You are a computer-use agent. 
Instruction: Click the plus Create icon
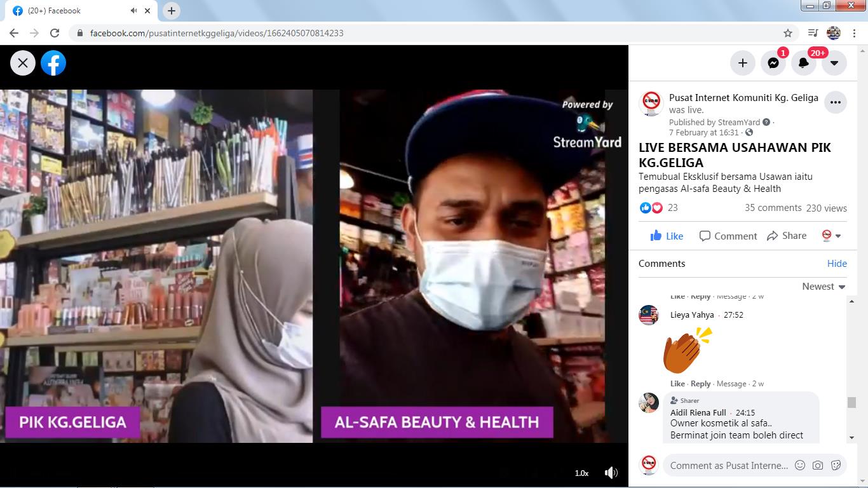tap(742, 63)
